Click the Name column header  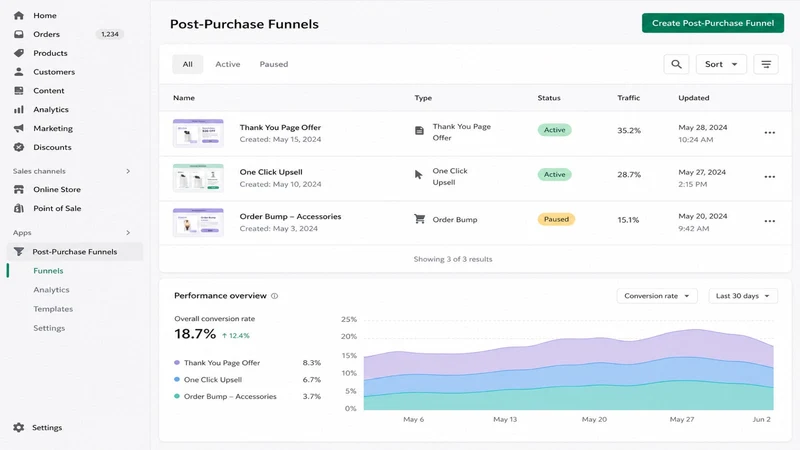point(184,98)
